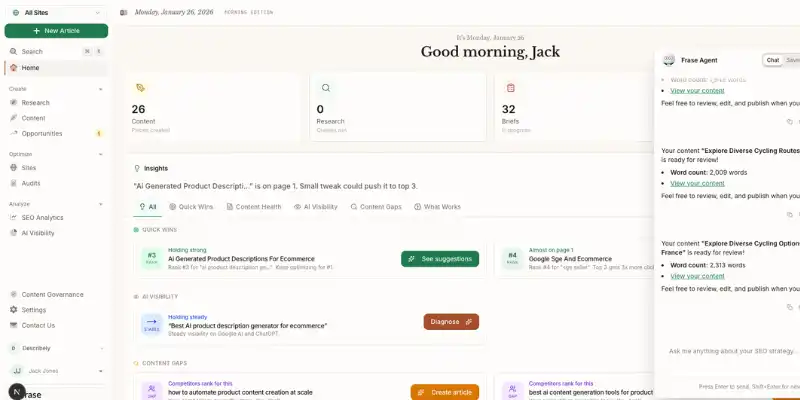The image size is (800, 400).
Task: Open the All Sites dropdown
Action: [56, 13]
